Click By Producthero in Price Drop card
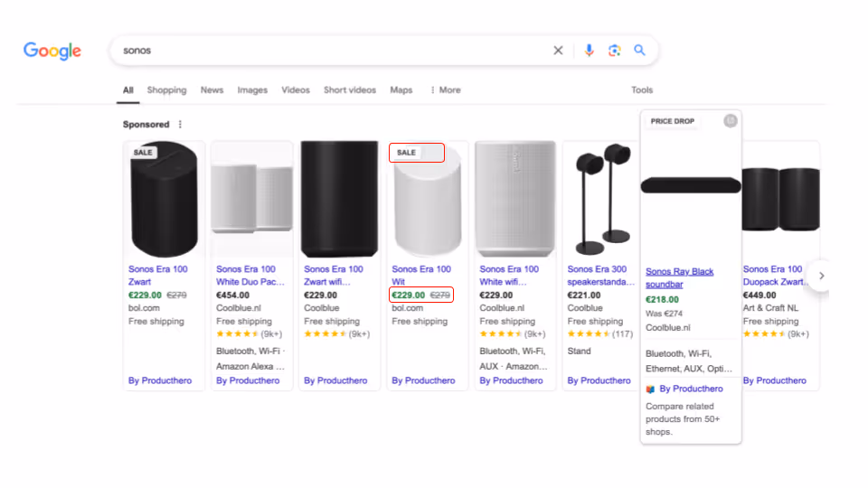Image resolution: width=868 pixels, height=488 pixels. [691, 389]
